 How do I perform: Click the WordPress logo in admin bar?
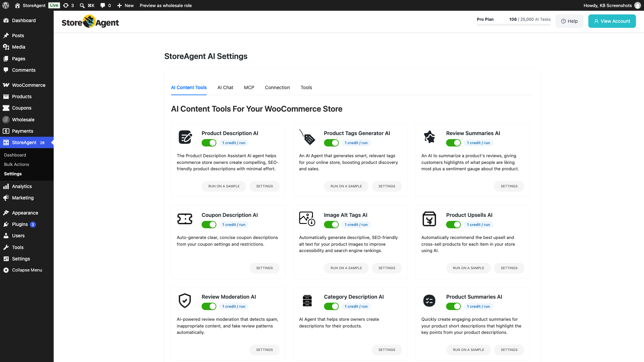tap(6, 5)
